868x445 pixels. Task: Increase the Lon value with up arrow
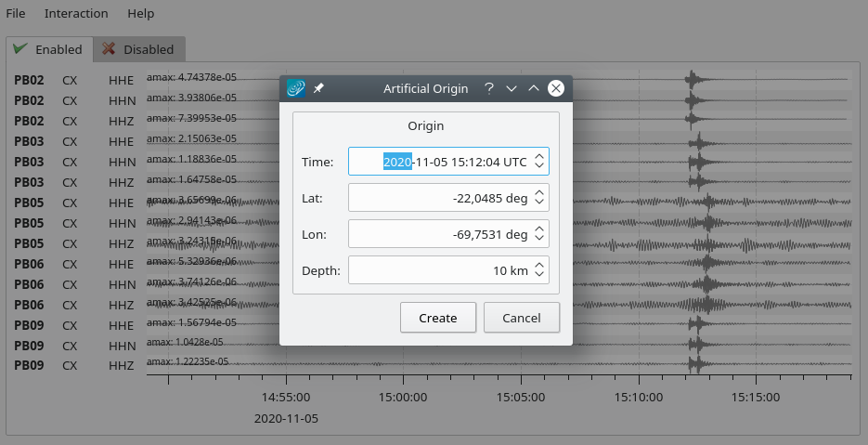(x=539, y=229)
